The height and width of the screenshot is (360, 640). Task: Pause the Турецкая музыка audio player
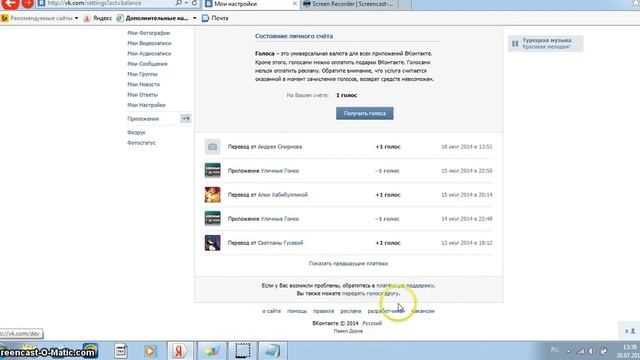(515, 44)
